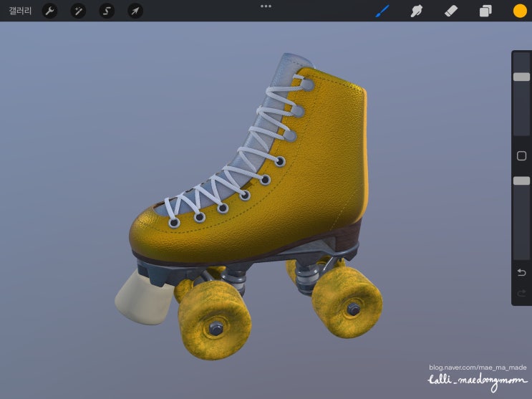Open the Actions wrench menu
The height and width of the screenshot is (399, 532).
pos(49,11)
